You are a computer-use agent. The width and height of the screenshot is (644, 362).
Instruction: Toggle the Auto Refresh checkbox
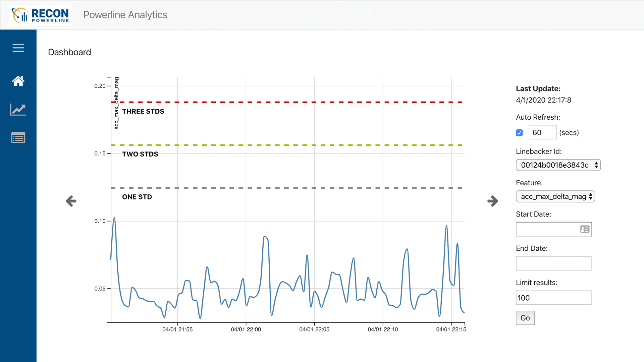coord(519,133)
